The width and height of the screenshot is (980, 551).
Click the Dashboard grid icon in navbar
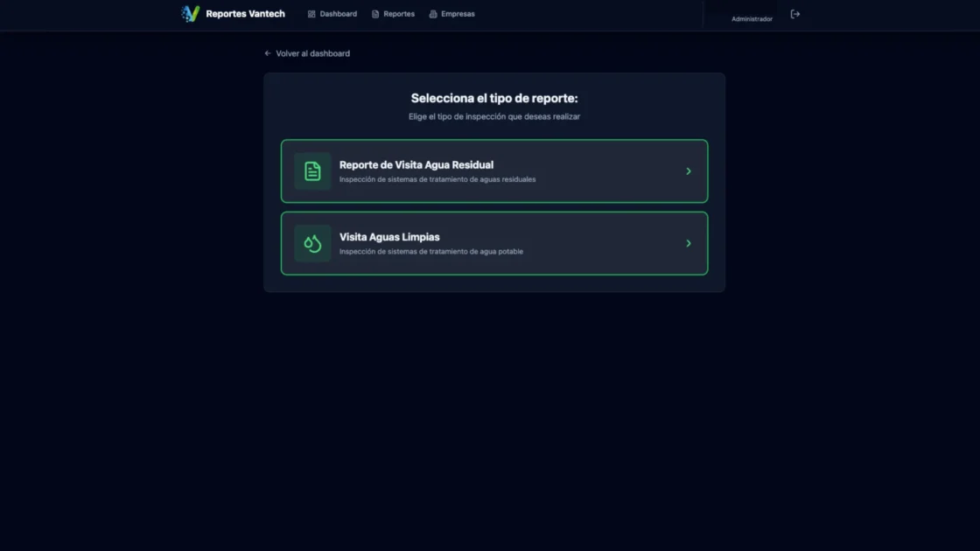[311, 14]
